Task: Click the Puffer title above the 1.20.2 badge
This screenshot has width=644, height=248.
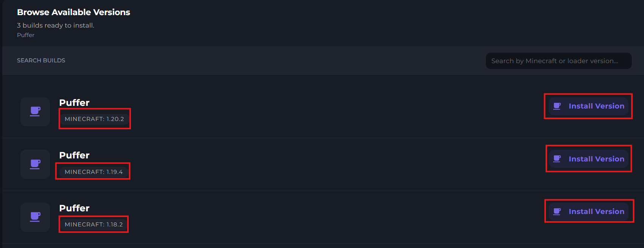Action: [74, 103]
